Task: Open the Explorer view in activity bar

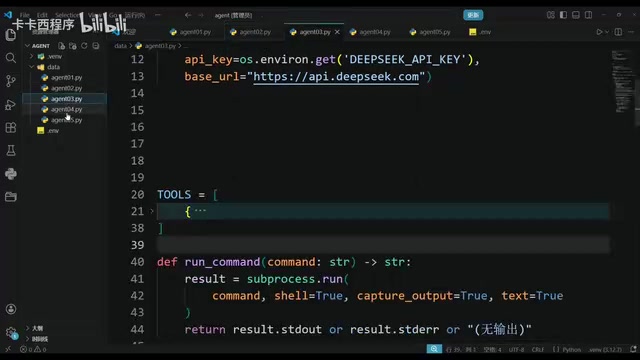Action: [11, 35]
